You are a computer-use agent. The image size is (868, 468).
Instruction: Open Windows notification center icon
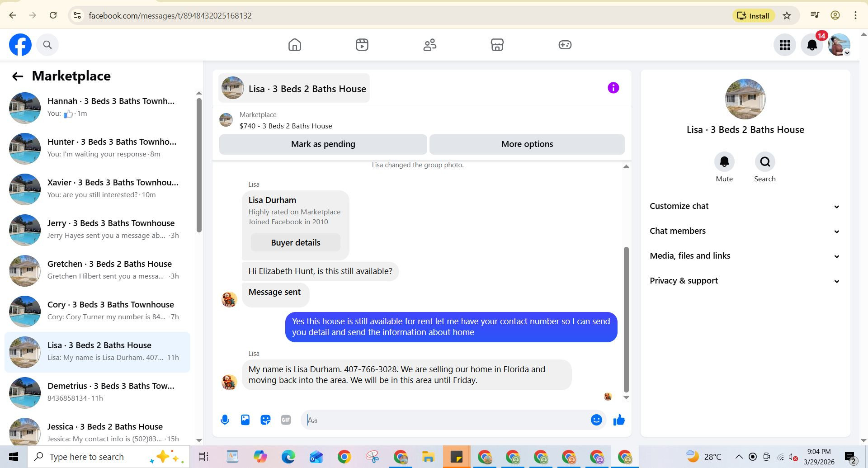tap(851, 457)
